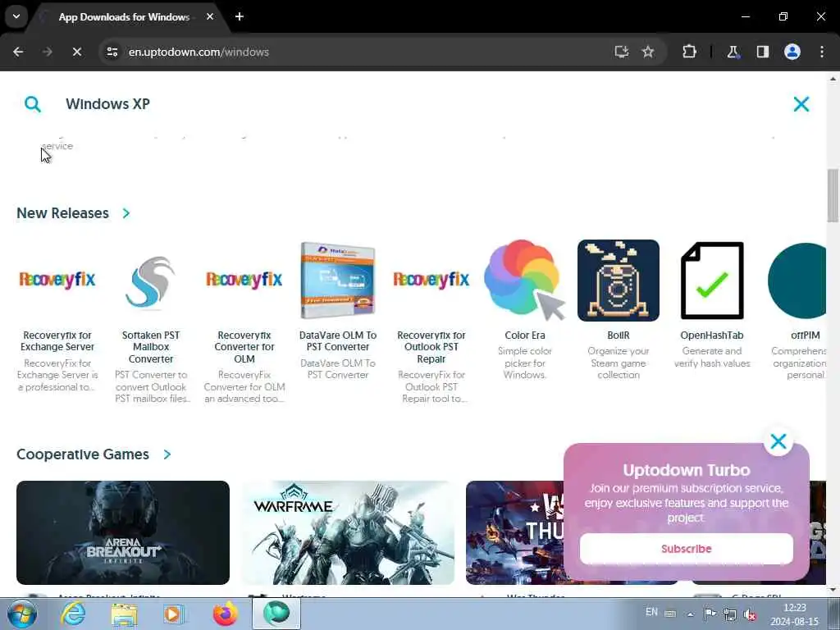Open the Cooperative Games heading link
The height and width of the screenshot is (630, 840).
tap(83, 454)
